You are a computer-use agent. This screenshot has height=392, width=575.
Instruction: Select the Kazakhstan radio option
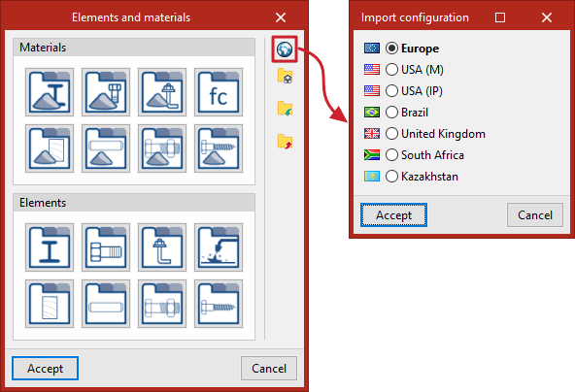click(x=391, y=177)
